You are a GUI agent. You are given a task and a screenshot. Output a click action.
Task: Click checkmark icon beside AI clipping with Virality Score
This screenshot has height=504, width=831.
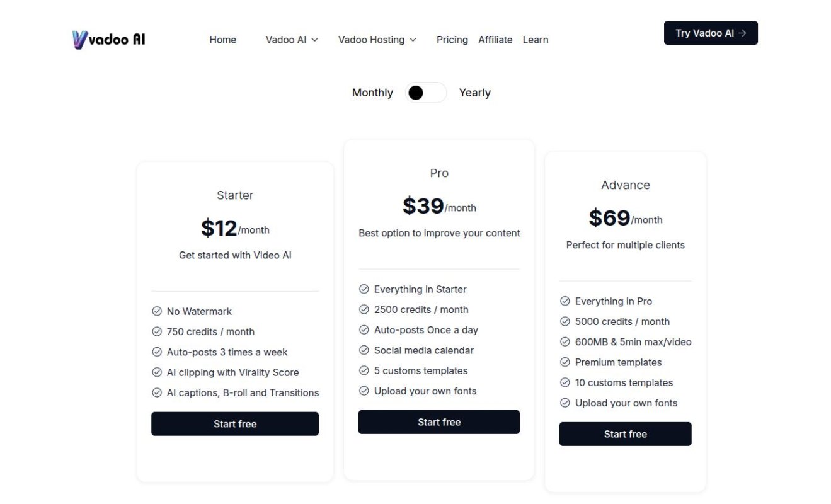pyautogui.click(x=157, y=372)
